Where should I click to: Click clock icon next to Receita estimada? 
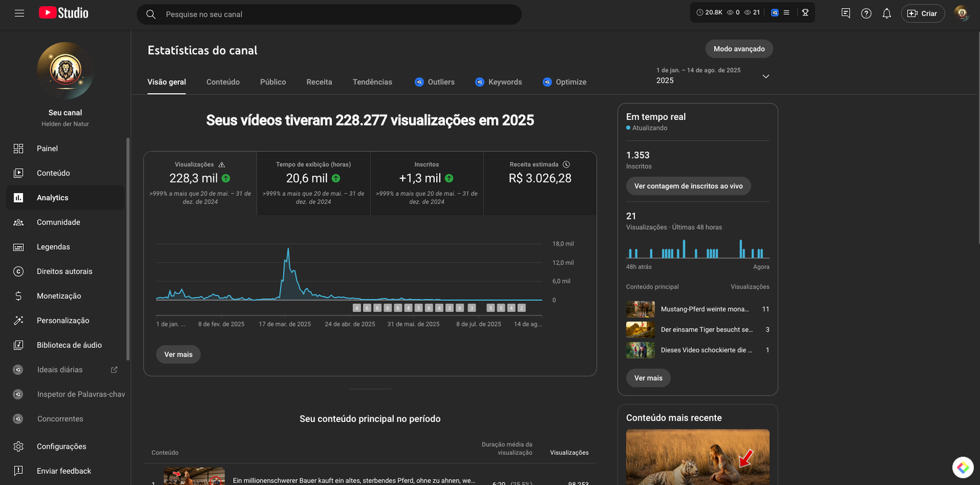[566, 165]
